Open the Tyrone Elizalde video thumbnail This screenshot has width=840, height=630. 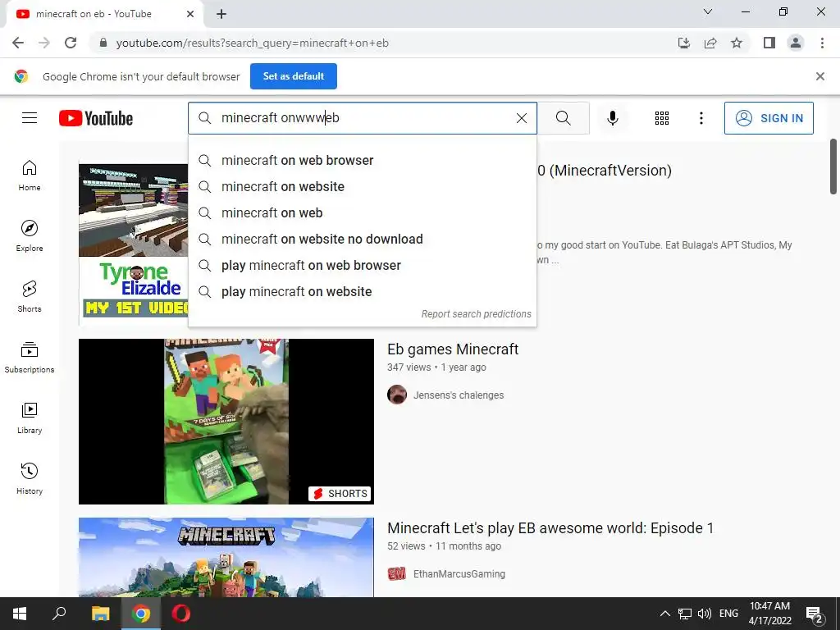tap(134, 242)
